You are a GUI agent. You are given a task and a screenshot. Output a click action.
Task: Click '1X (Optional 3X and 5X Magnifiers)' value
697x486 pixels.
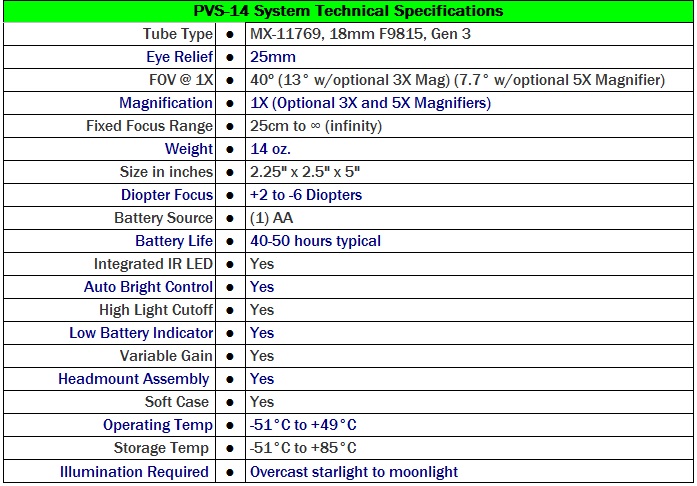coord(370,103)
